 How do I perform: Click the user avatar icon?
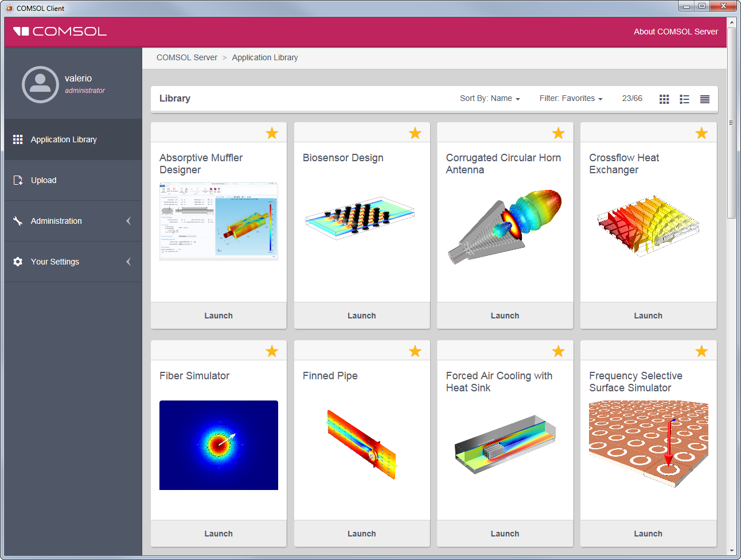pos(40,85)
